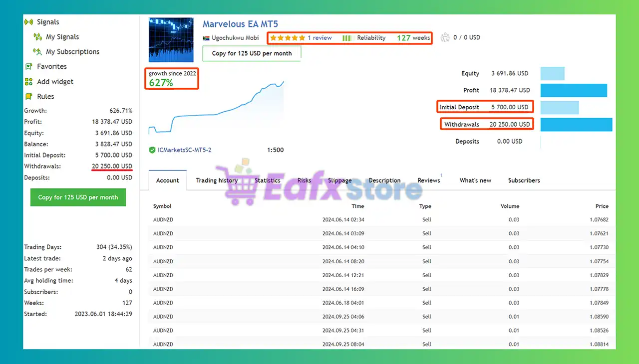Image resolution: width=639 pixels, height=364 pixels.
Task: Switch to the Statistics tab
Action: 267,181
